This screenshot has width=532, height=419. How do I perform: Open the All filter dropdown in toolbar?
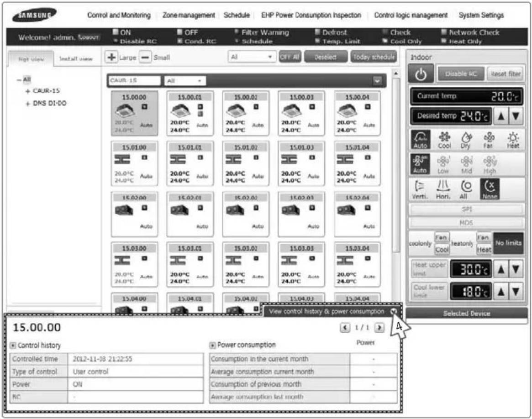(x=252, y=57)
